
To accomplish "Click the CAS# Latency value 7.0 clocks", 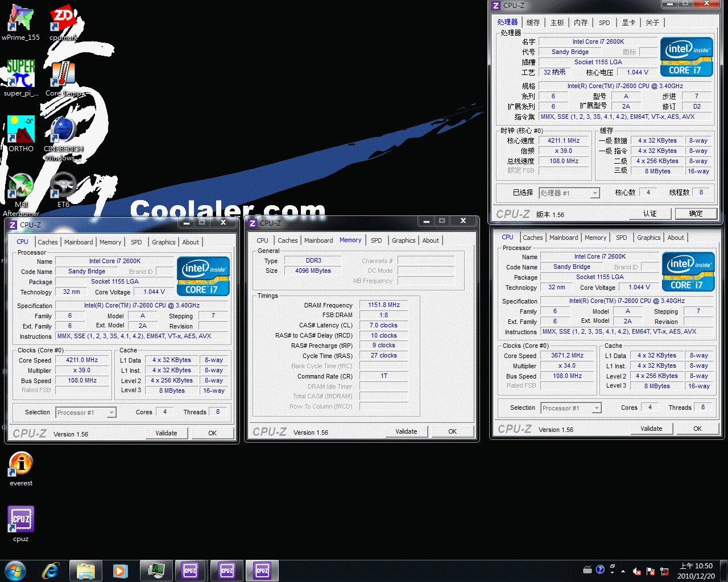I will pos(384,325).
